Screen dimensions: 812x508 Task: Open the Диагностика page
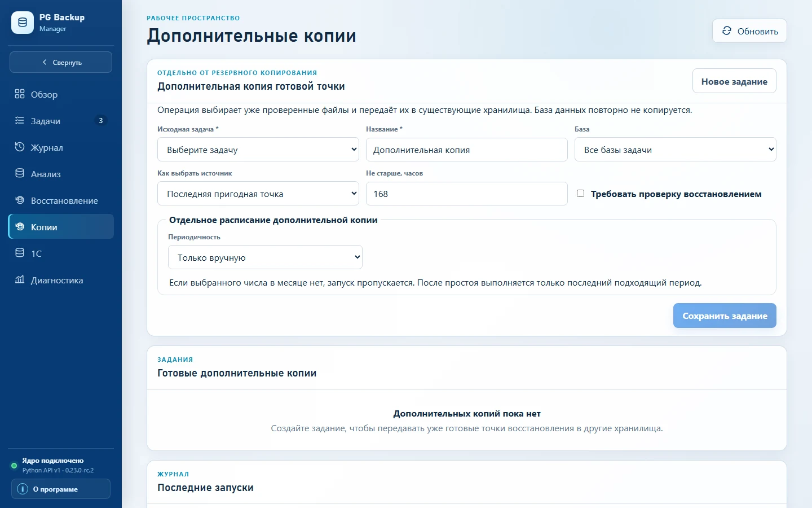(61, 280)
